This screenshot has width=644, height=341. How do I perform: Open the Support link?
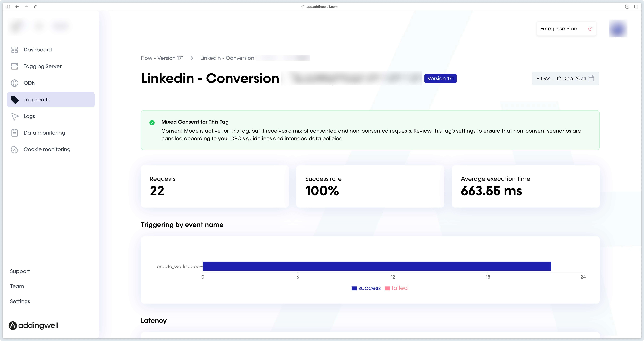point(20,271)
